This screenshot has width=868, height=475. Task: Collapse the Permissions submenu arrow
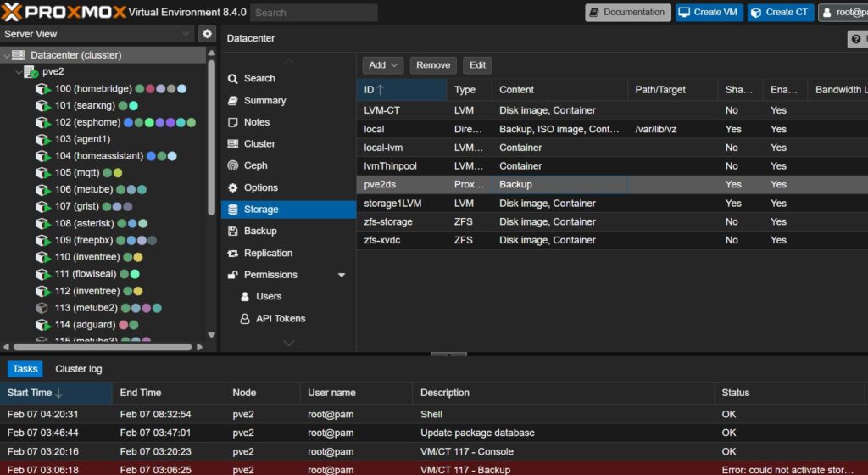(342, 275)
